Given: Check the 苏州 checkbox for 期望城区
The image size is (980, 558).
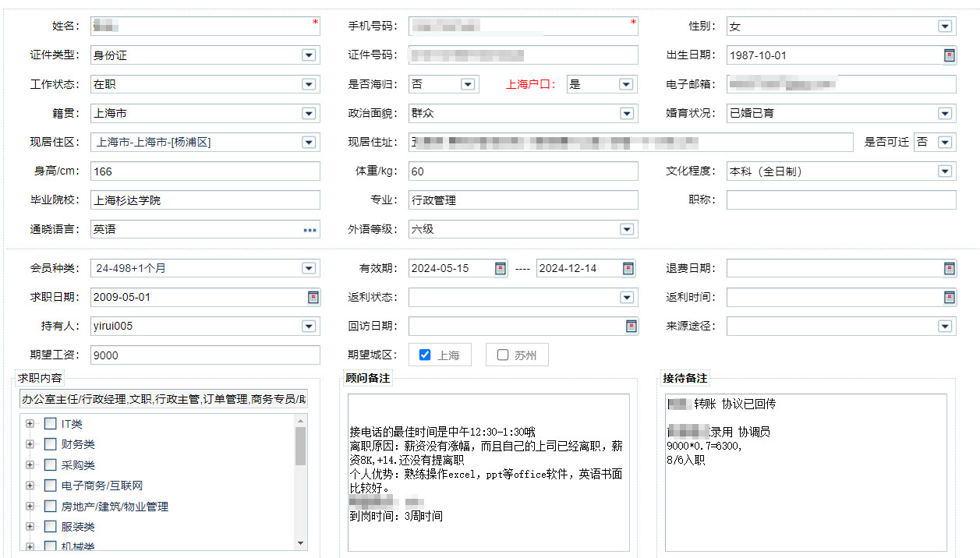Looking at the screenshot, I should point(502,355).
